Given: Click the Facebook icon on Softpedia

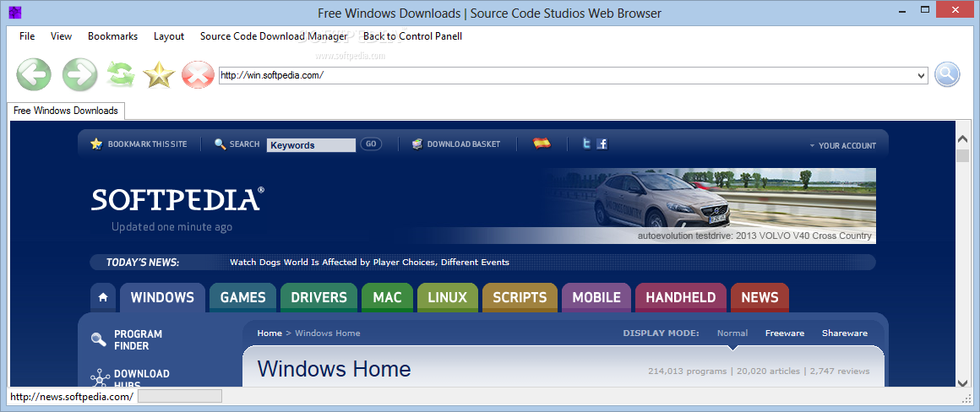Looking at the screenshot, I should click(602, 144).
